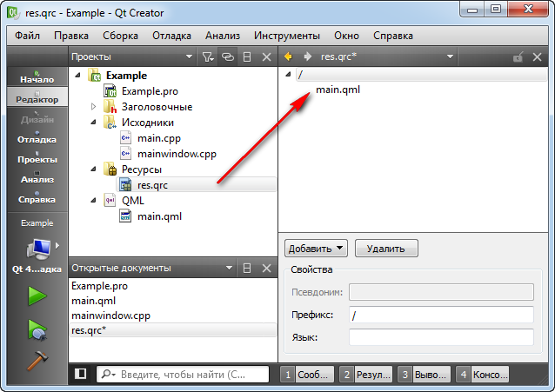The width and height of the screenshot is (555, 392).
Task: Select res.qrc in the project tree
Action: click(152, 185)
